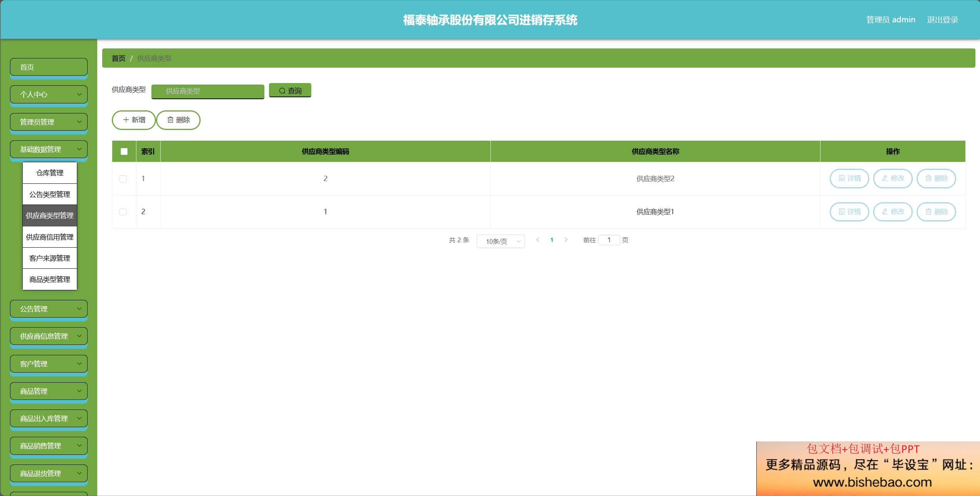
Task: Open 详情 for the 供应商类型2 row
Action: pyautogui.click(x=849, y=178)
